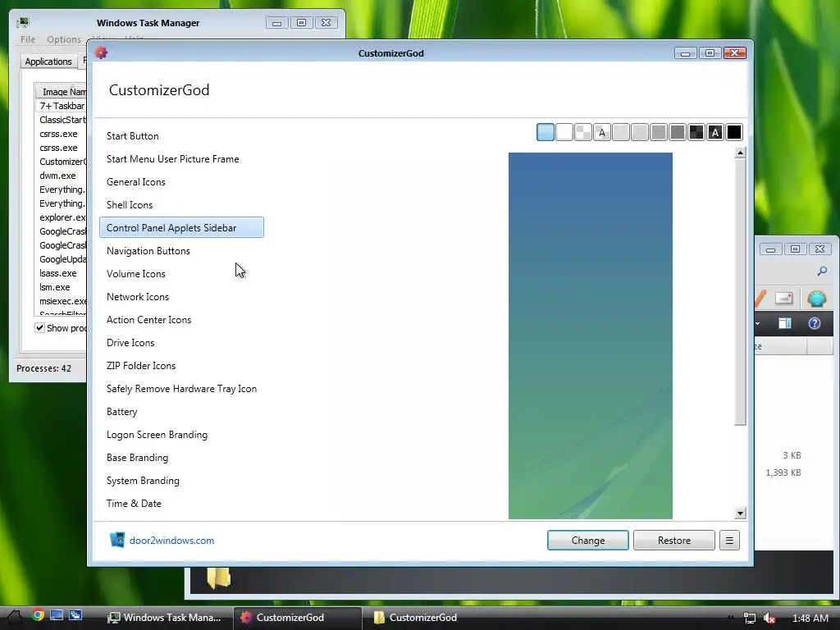840x630 pixels.
Task: Click the Change button
Action: [x=587, y=541]
